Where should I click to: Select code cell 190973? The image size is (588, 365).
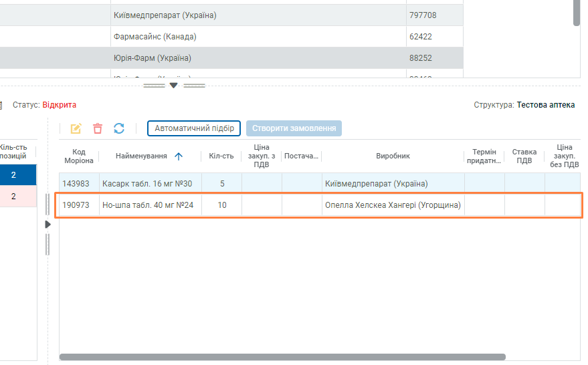click(79, 205)
